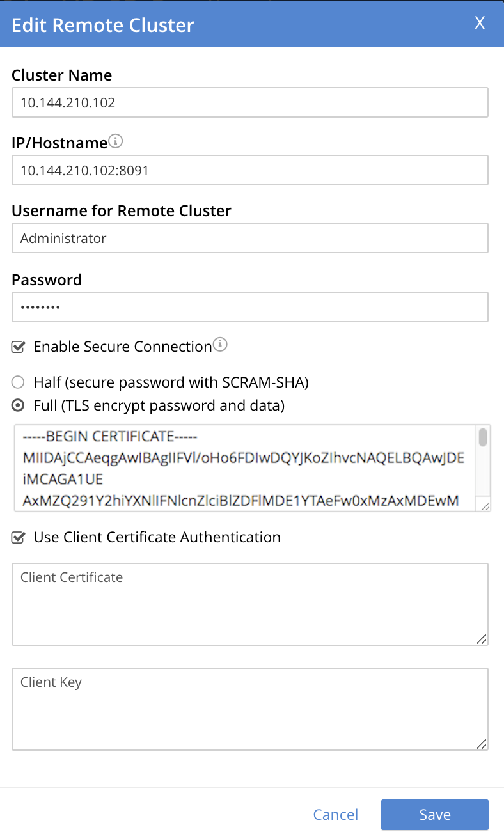
Task: Select the Half (secure password with SCRAM-SHA) option
Action: click(18, 382)
